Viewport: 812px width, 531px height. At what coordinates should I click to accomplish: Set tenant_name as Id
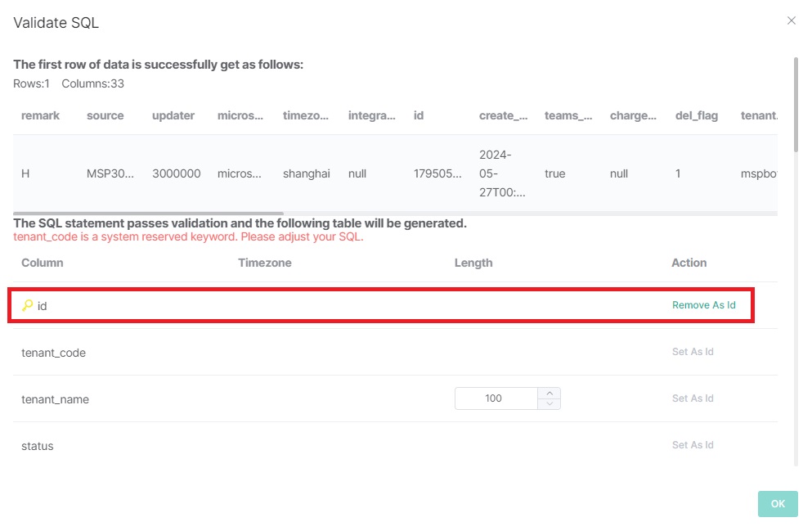693,398
